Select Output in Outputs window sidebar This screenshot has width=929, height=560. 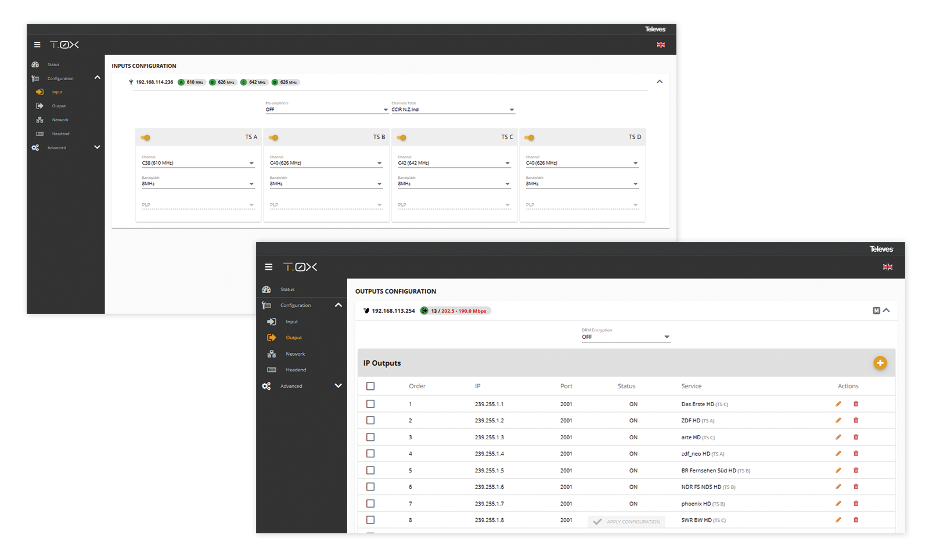(294, 337)
